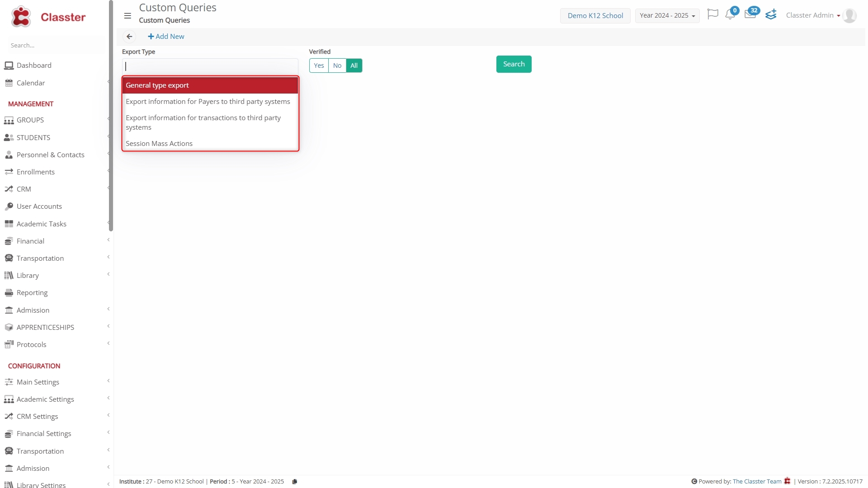Image resolution: width=868 pixels, height=488 pixels.
Task: Click the Search button
Action: (514, 64)
